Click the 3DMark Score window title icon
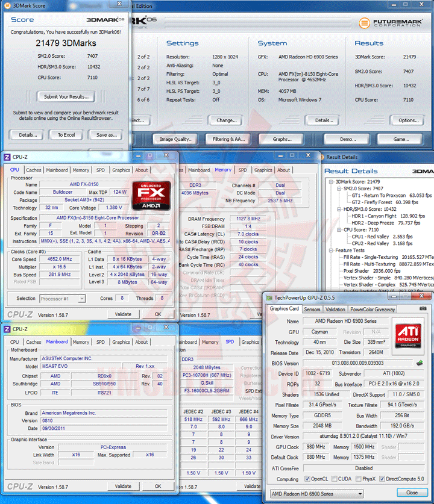The width and height of the screenshot is (434, 504). point(8,6)
